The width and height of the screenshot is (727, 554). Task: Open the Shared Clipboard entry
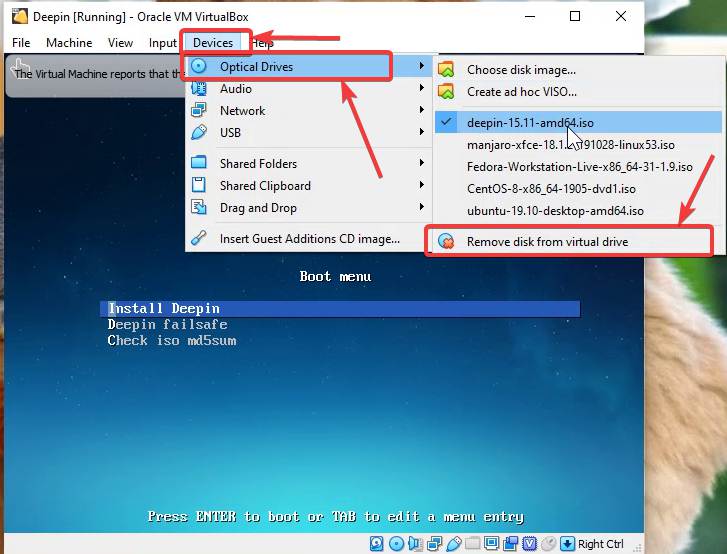point(308,185)
